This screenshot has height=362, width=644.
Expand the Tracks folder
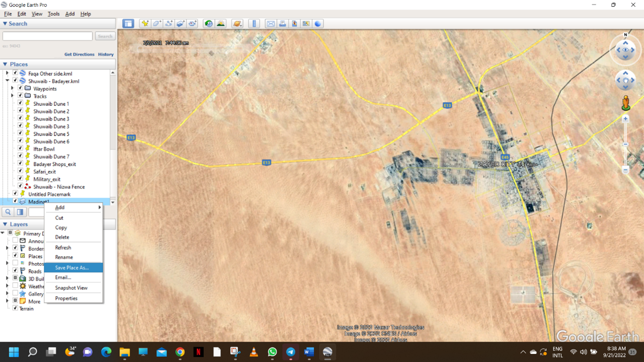pyautogui.click(x=12, y=96)
